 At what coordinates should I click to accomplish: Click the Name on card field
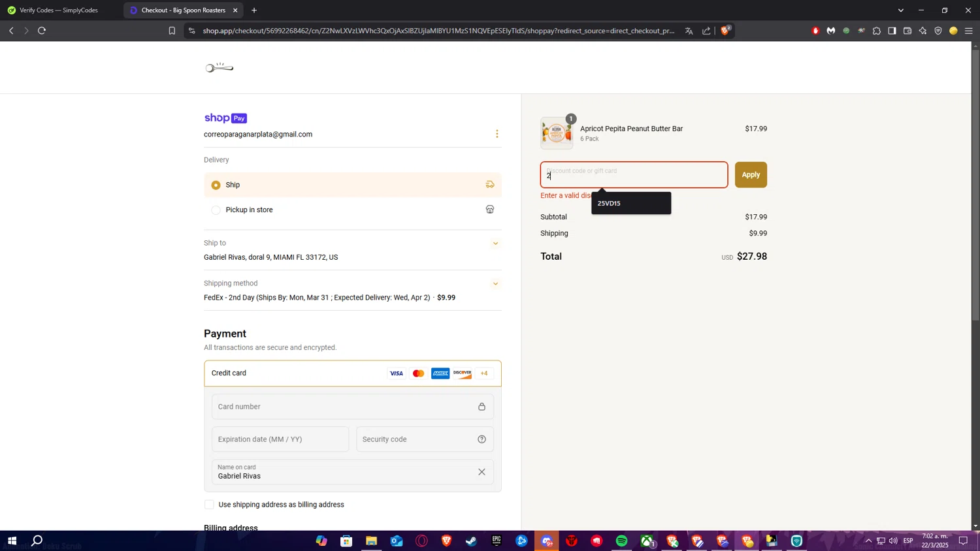pyautogui.click(x=352, y=472)
